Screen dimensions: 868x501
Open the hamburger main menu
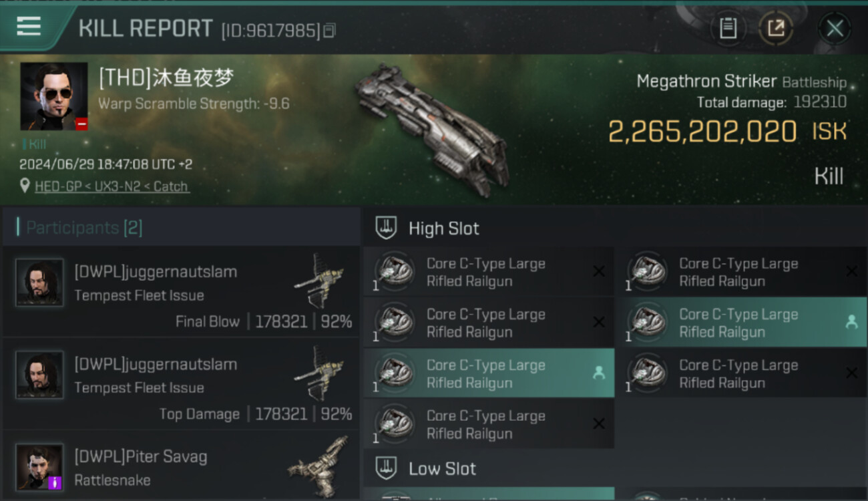29,27
